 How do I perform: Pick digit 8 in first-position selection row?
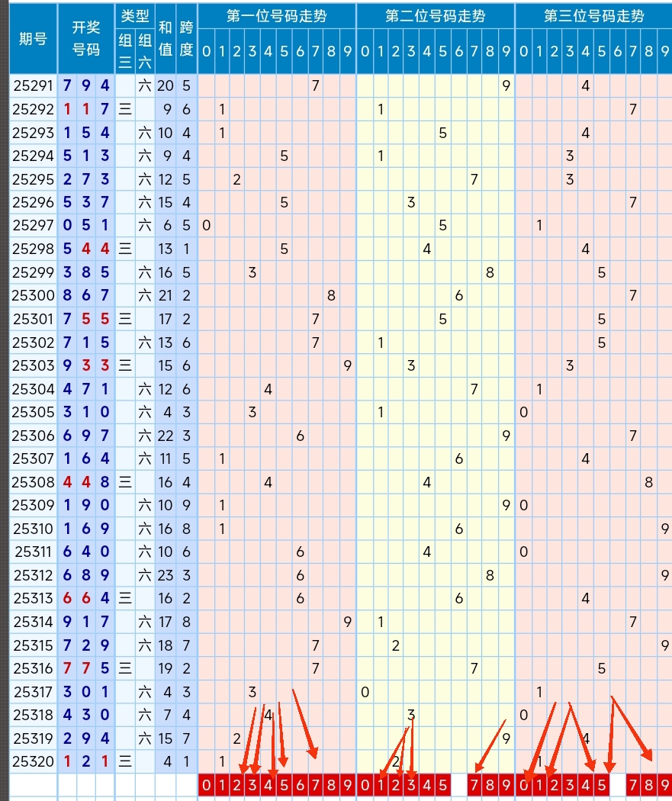click(x=331, y=785)
